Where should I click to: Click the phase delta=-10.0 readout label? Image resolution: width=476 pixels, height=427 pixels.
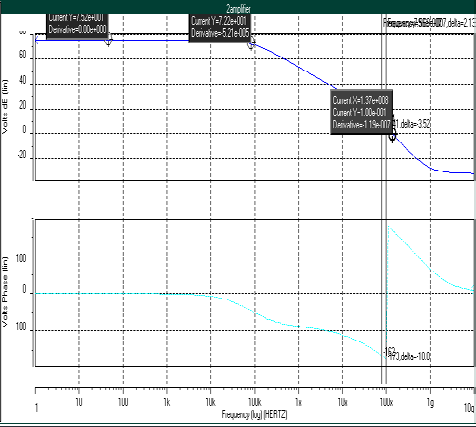pyautogui.click(x=410, y=357)
